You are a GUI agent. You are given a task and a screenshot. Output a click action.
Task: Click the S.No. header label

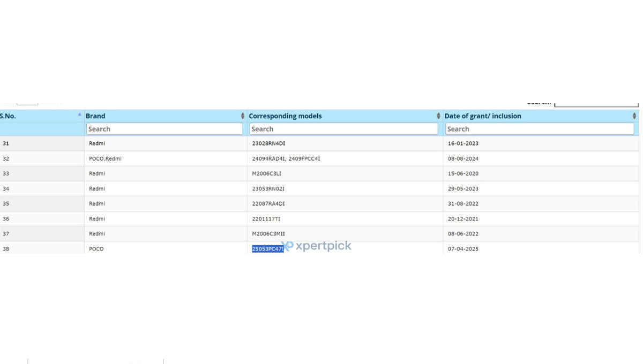tap(8, 116)
